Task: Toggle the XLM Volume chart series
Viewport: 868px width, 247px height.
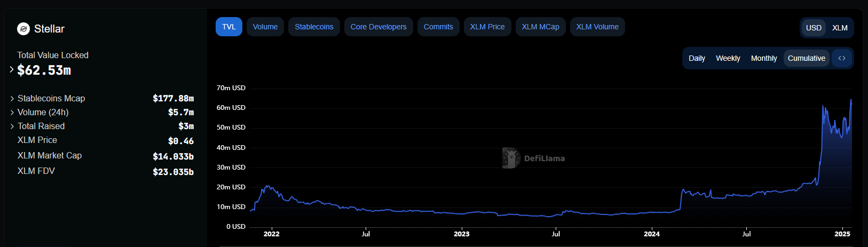Action: [x=597, y=27]
